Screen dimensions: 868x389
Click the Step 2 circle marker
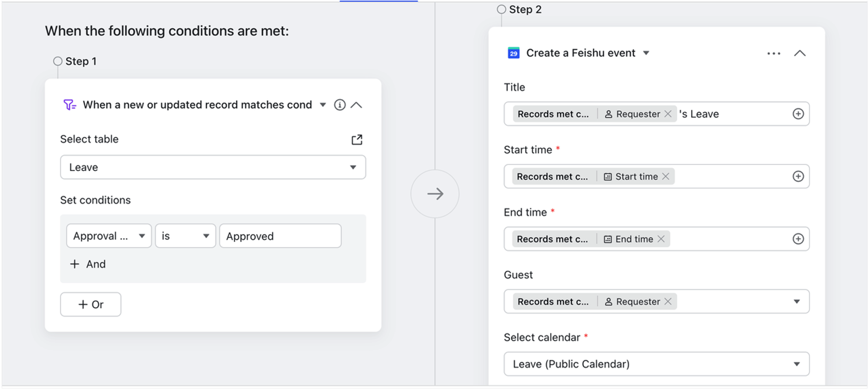click(x=502, y=10)
